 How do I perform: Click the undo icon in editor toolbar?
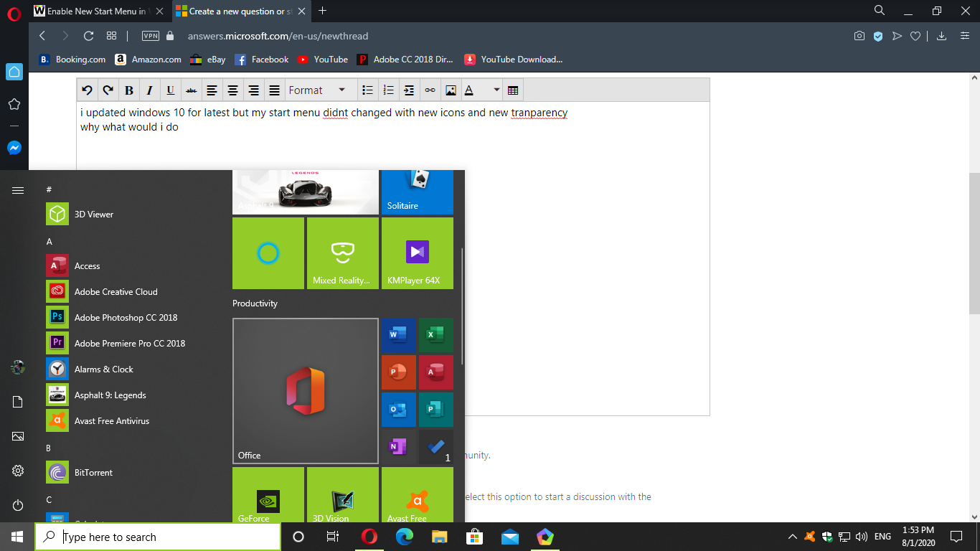pyautogui.click(x=88, y=90)
